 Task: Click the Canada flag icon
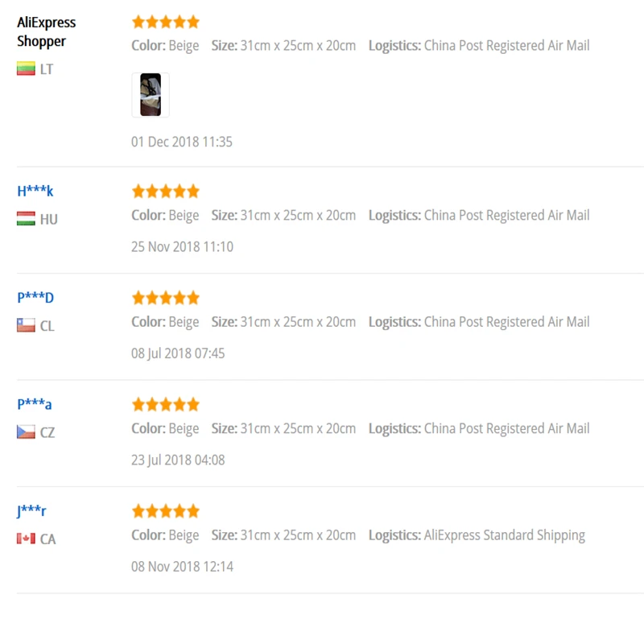click(x=26, y=539)
